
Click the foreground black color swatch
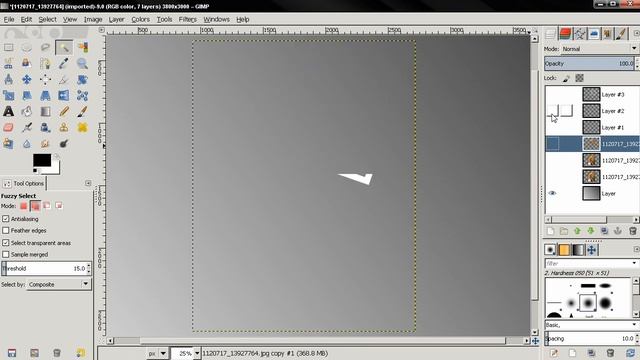[42, 160]
